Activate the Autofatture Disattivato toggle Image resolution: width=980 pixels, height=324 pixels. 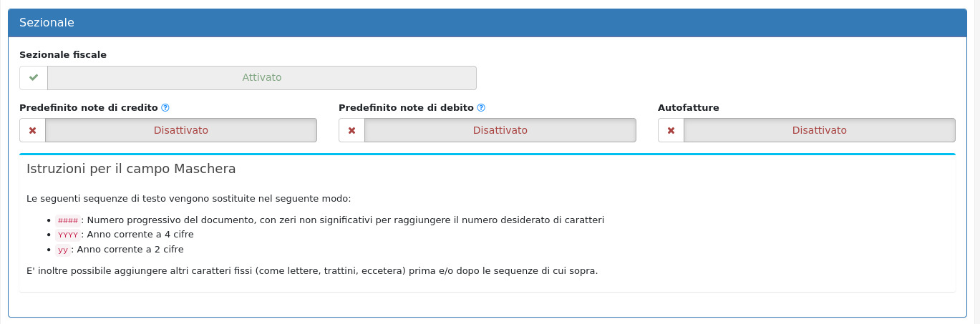tap(819, 130)
